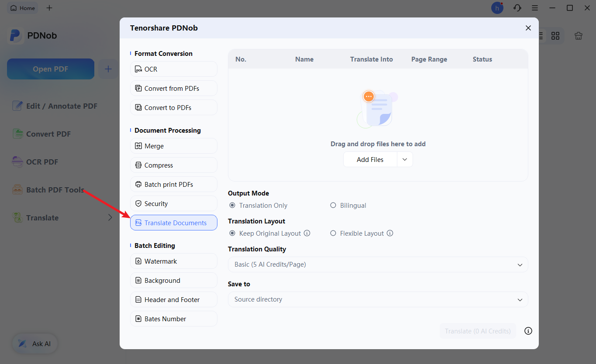596x364 pixels.
Task: Close the Tenorshare PDNob dialog
Action: coord(528,28)
